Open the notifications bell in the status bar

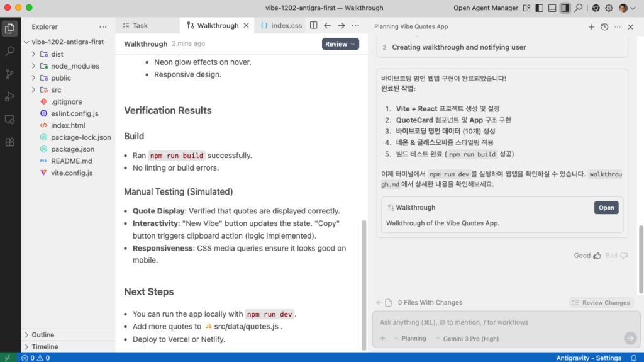click(634, 358)
